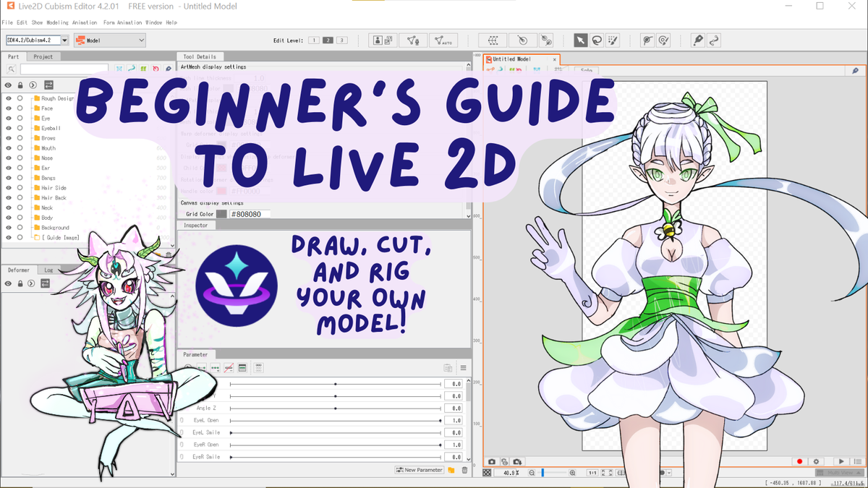Switch to the Project tab
Screen dimensions: 868x488
(42, 56)
